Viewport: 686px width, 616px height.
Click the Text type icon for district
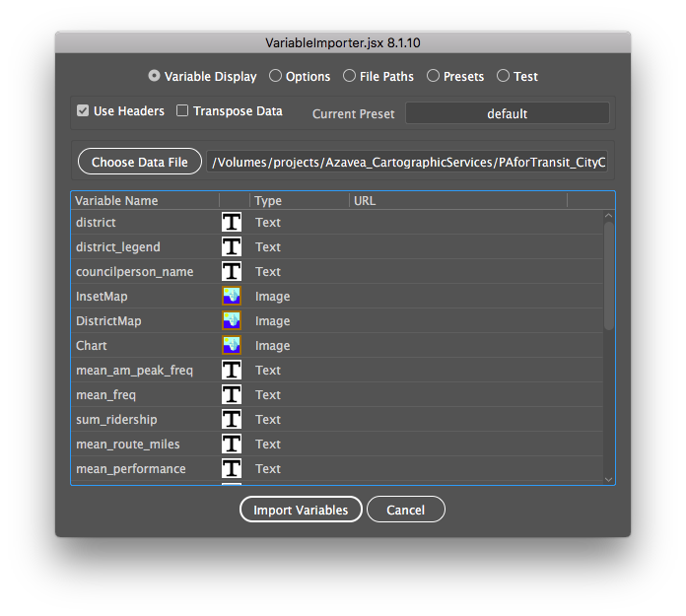pos(232,223)
